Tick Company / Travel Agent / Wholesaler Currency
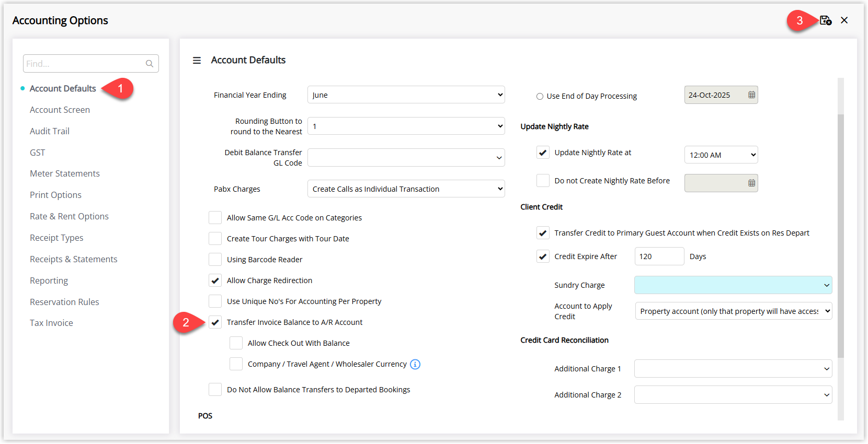868x444 pixels. click(x=236, y=364)
